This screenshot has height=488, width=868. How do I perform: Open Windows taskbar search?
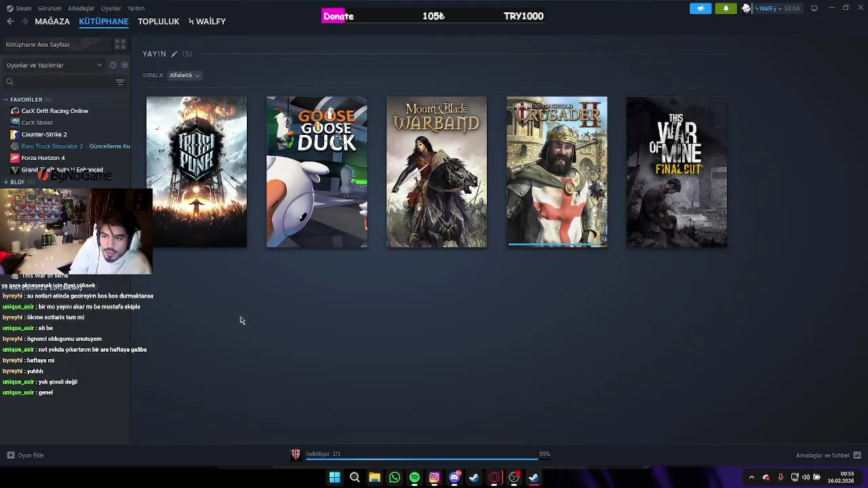(x=355, y=478)
